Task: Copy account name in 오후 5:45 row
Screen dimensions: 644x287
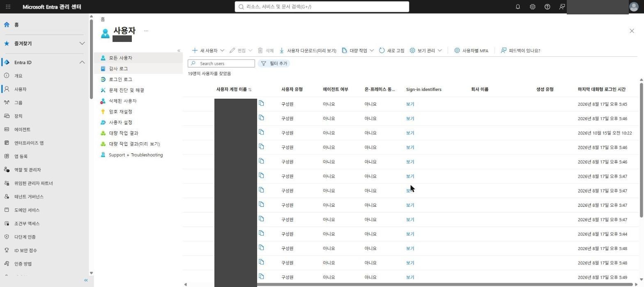Action: pos(261,103)
